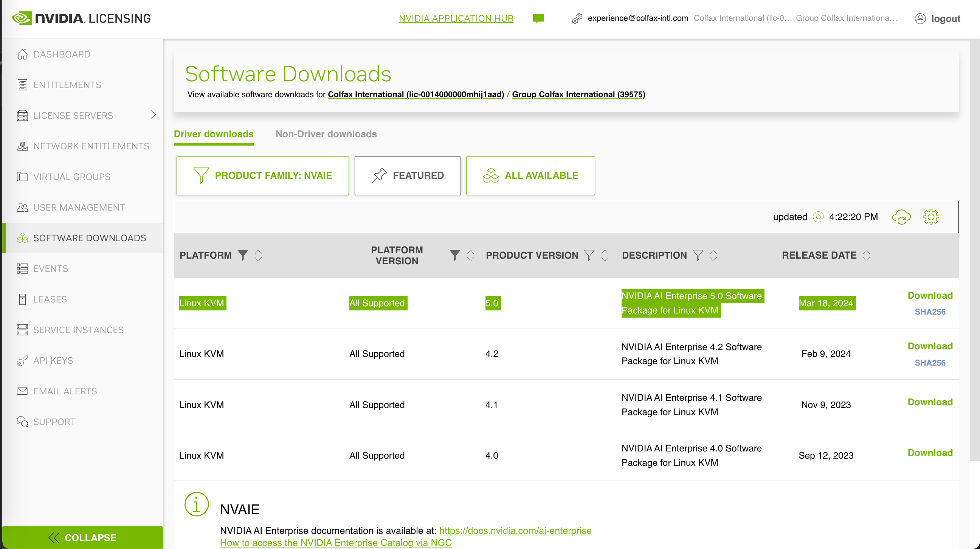Click the Group Colfax International (39575) link
Viewport: 980px width, 549px height.
pyautogui.click(x=578, y=95)
